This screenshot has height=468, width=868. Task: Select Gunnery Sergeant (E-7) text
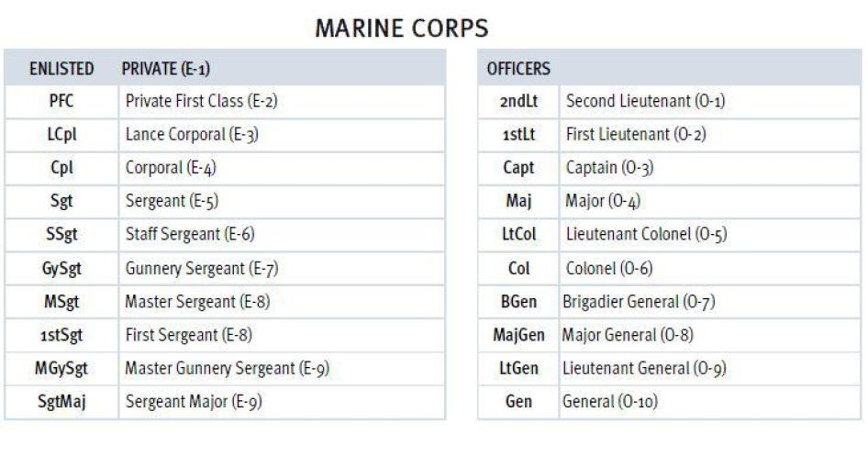[202, 269]
